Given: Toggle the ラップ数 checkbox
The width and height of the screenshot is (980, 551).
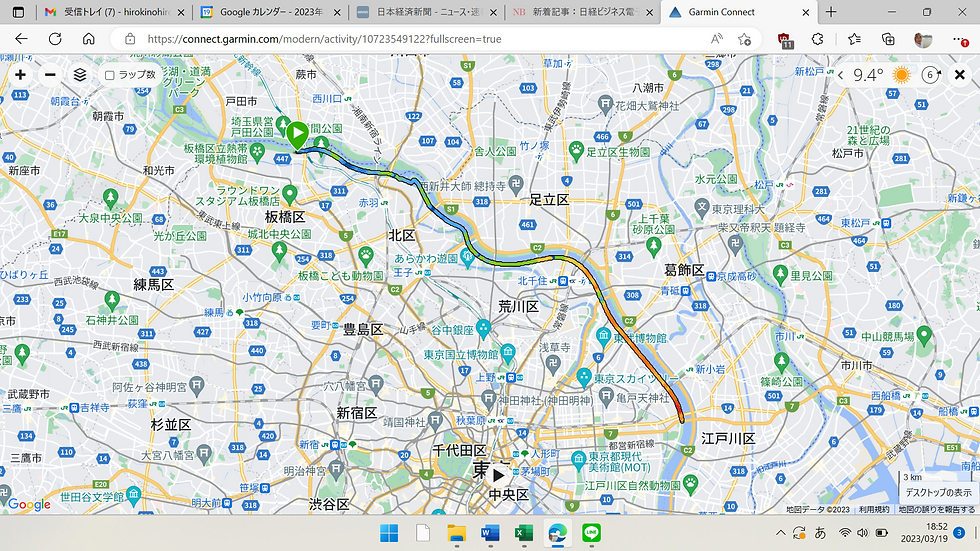Looking at the screenshot, I should coord(109,75).
